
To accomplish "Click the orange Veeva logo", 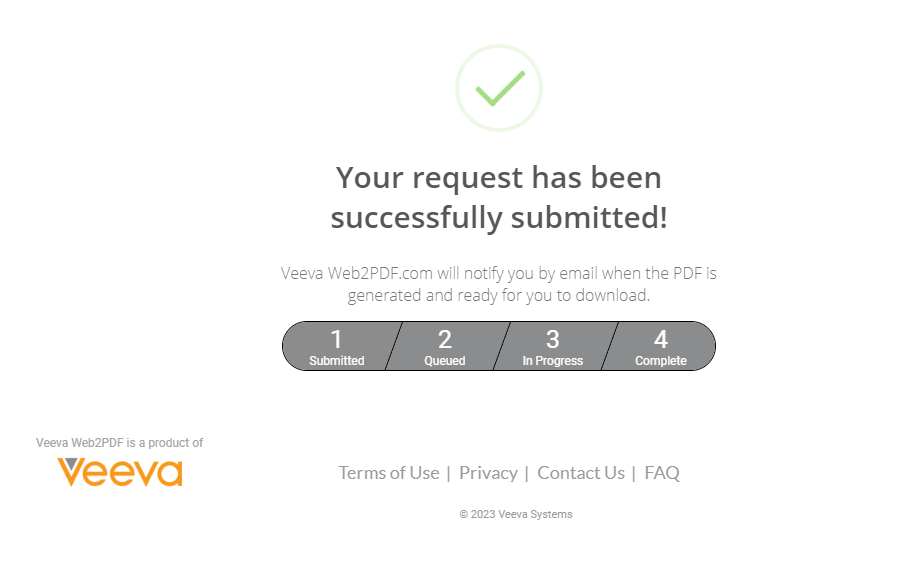I will 120,472.
